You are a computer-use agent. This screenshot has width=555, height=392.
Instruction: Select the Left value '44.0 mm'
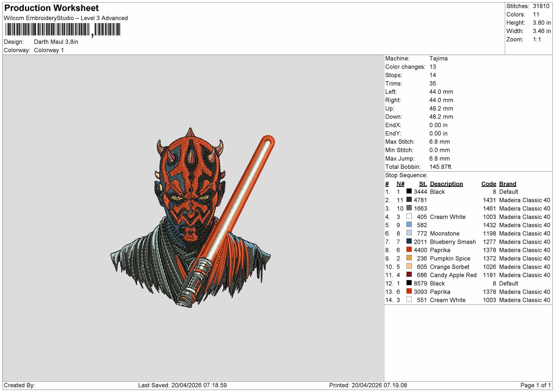pyautogui.click(x=441, y=92)
